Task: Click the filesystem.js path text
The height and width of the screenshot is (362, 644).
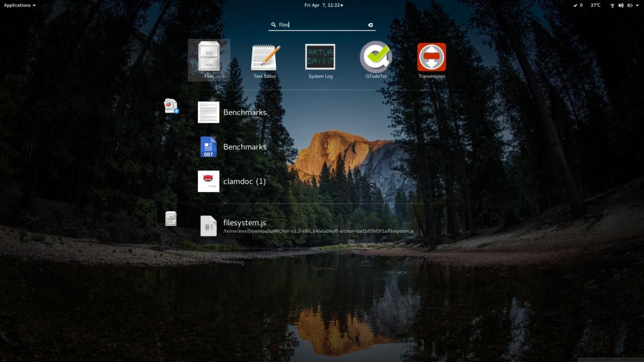Action: pyautogui.click(x=319, y=231)
